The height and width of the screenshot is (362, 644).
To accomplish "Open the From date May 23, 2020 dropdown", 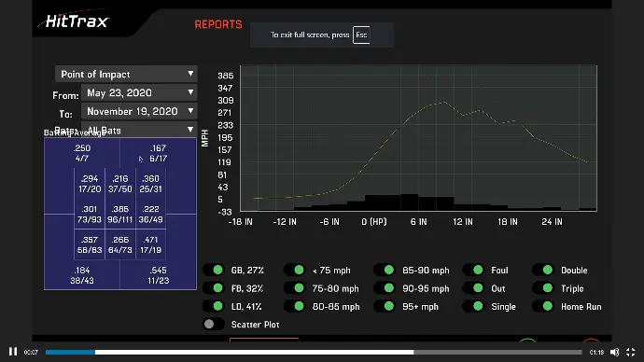I will (139, 92).
